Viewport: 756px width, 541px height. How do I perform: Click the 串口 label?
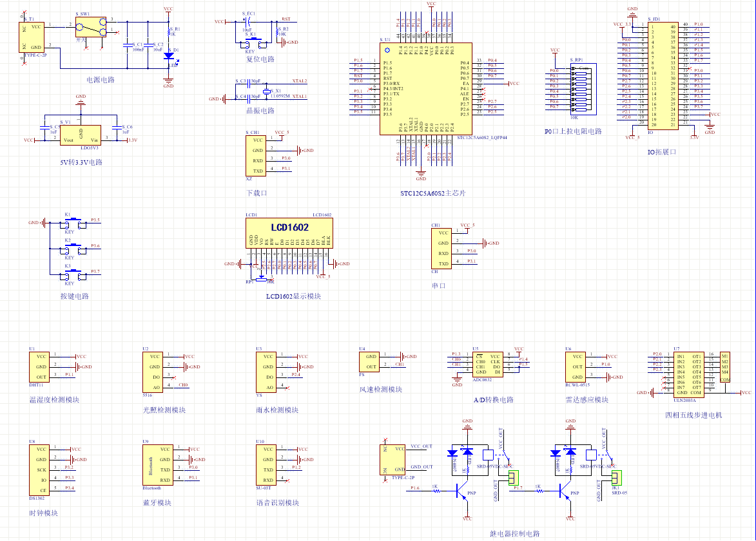click(439, 286)
